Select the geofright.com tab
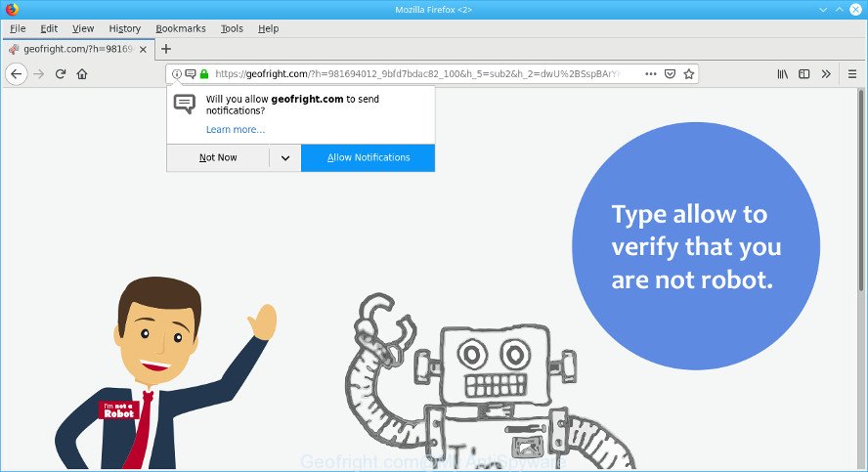Screen dimensions: 868x472 coord(77,49)
